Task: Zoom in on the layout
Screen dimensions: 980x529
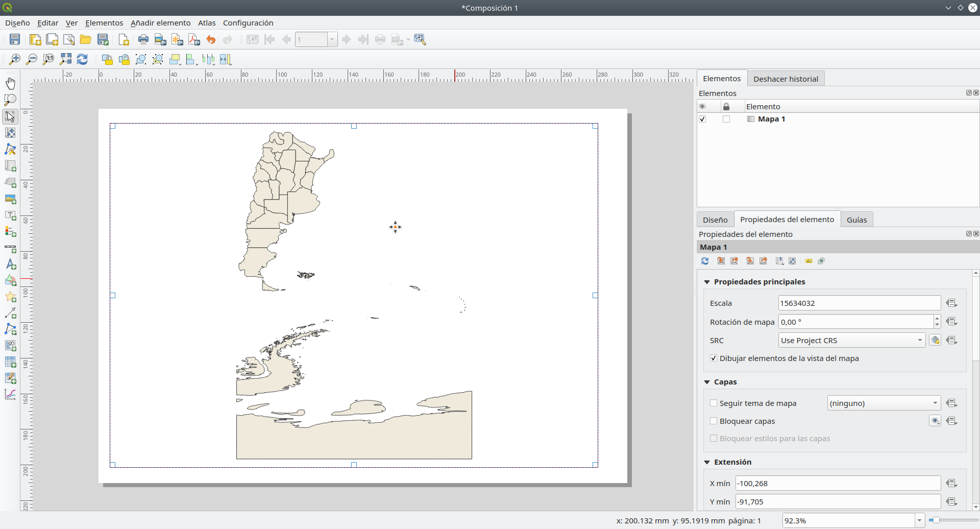Action: coord(15,59)
